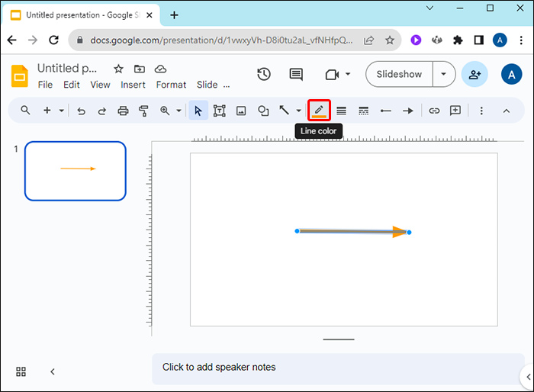
Task: Collapse the filmstrip panel
Action: pos(53,371)
